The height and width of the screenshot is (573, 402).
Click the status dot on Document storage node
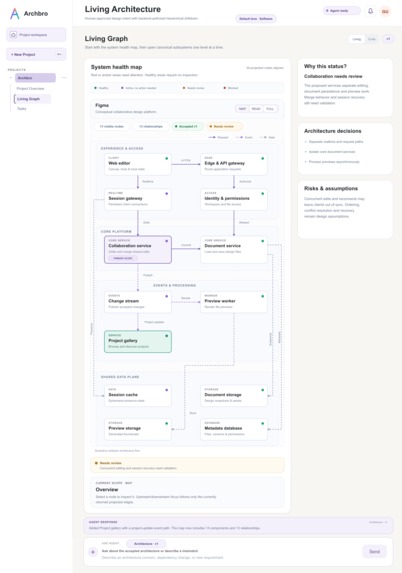coord(262,390)
